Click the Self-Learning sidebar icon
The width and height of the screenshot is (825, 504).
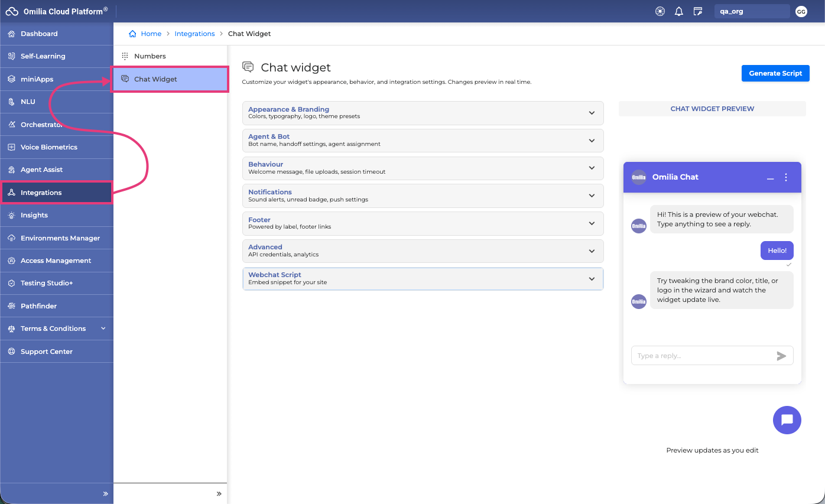click(x=11, y=56)
